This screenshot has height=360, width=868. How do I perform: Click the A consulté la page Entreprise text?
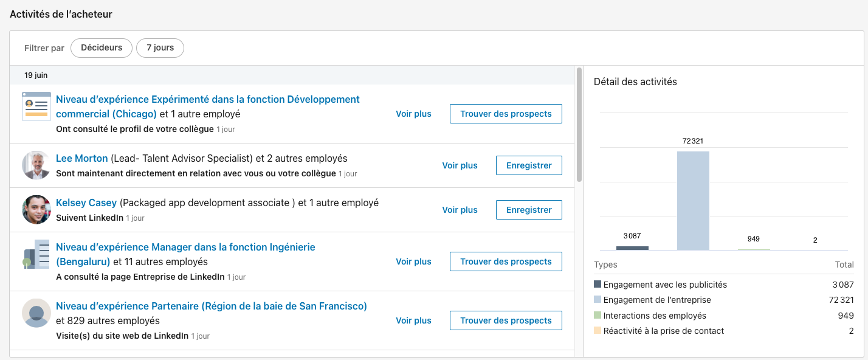pos(140,277)
